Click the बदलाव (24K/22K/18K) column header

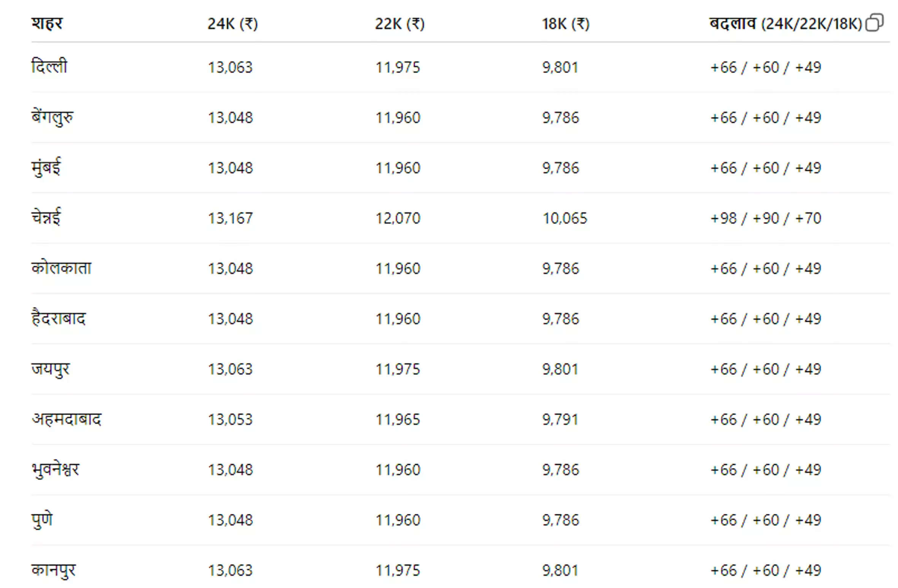pyautogui.click(x=785, y=24)
